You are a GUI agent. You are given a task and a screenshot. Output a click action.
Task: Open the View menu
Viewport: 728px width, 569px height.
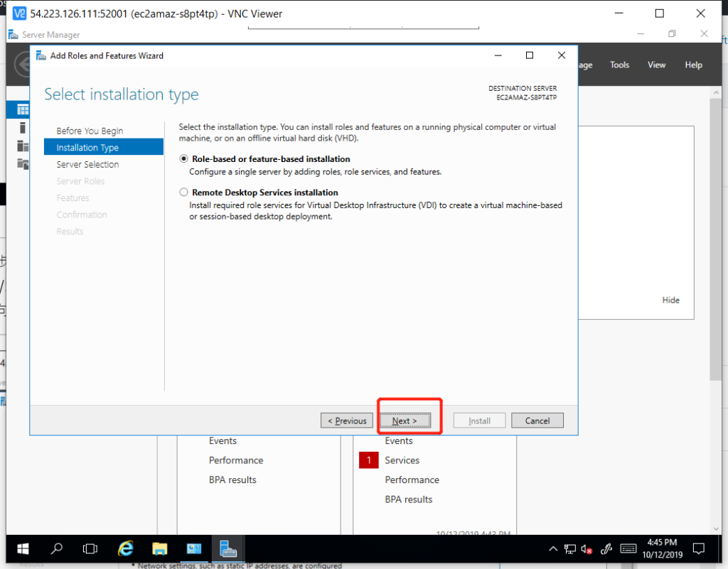(x=656, y=65)
